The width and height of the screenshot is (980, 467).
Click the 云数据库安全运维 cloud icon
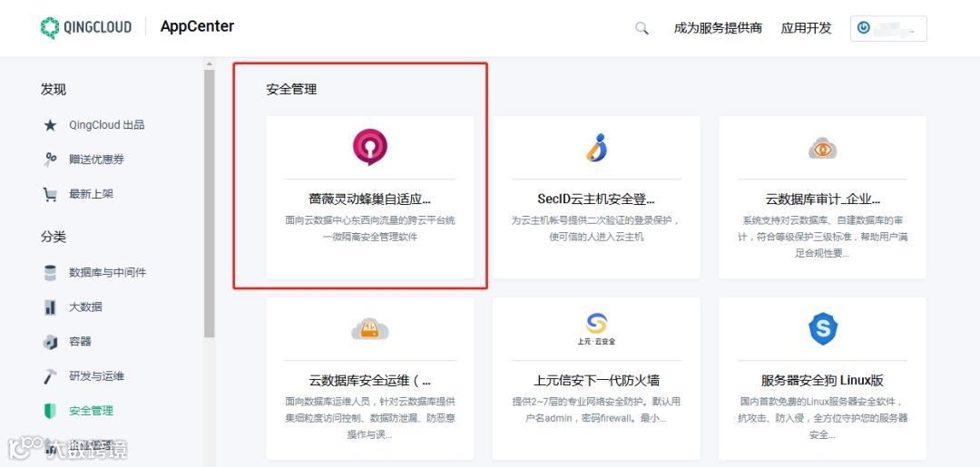coord(370,329)
